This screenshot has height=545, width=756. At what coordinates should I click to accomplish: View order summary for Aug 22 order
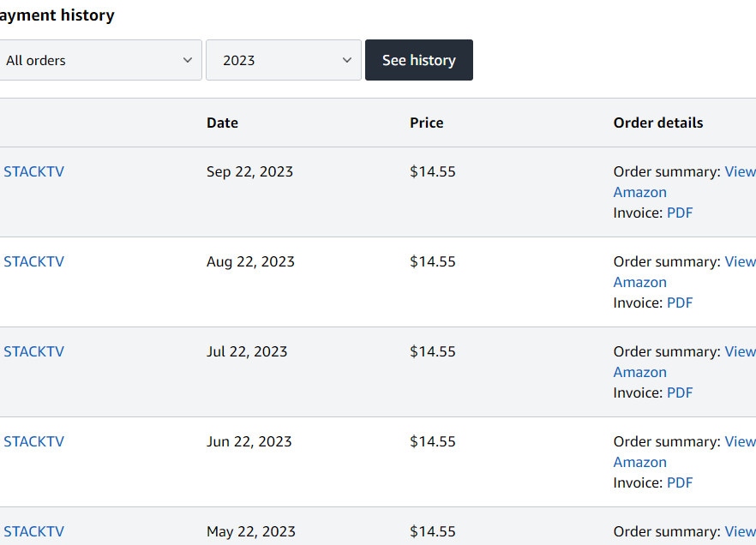tap(740, 261)
